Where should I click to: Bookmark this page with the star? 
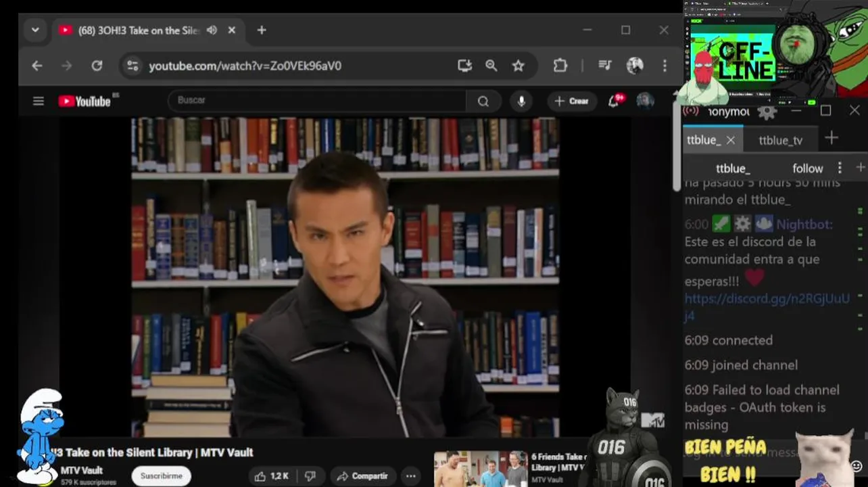518,66
